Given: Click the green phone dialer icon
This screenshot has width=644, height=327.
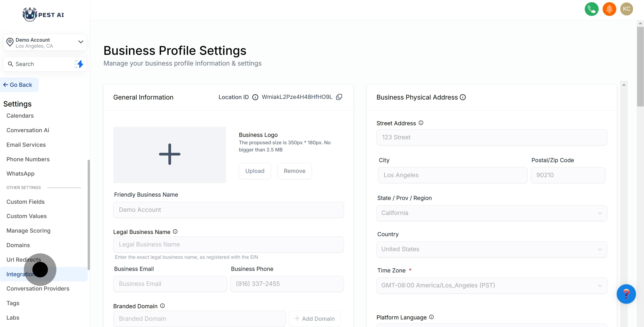Looking at the screenshot, I should click(x=591, y=9).
